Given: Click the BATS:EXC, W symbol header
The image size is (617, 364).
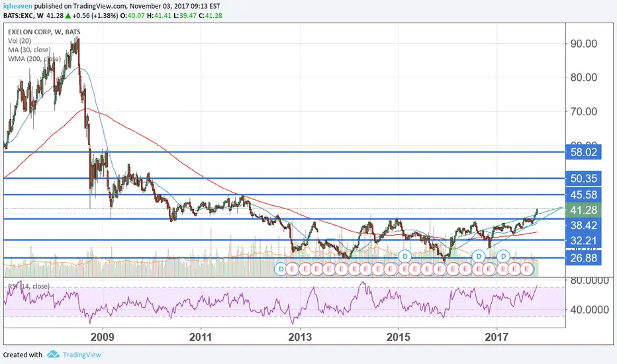Looking at the screenshot, I should [x=23, y=16].
